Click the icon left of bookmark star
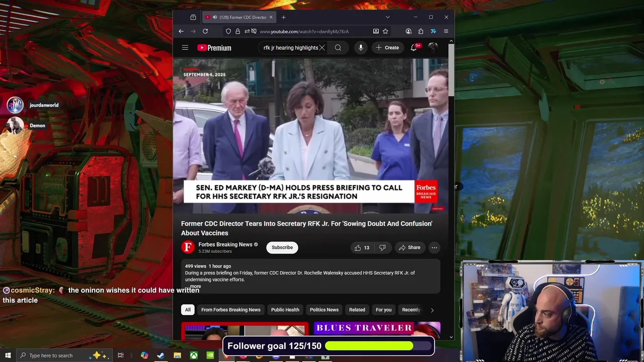This screenshot has width=644, height=362. pyautogui.click(x=376, y=31)
